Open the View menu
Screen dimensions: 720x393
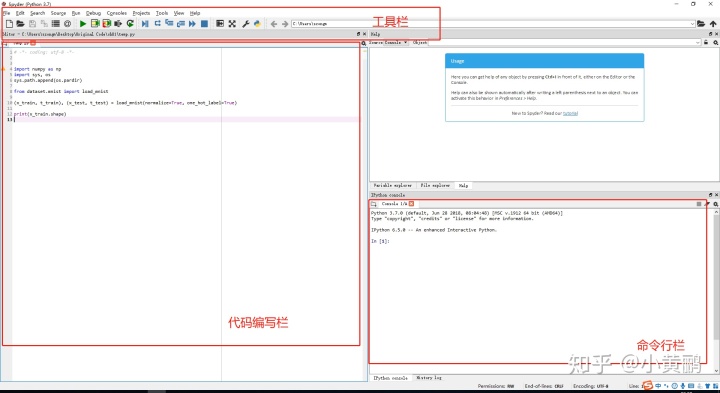coord(179,13)
